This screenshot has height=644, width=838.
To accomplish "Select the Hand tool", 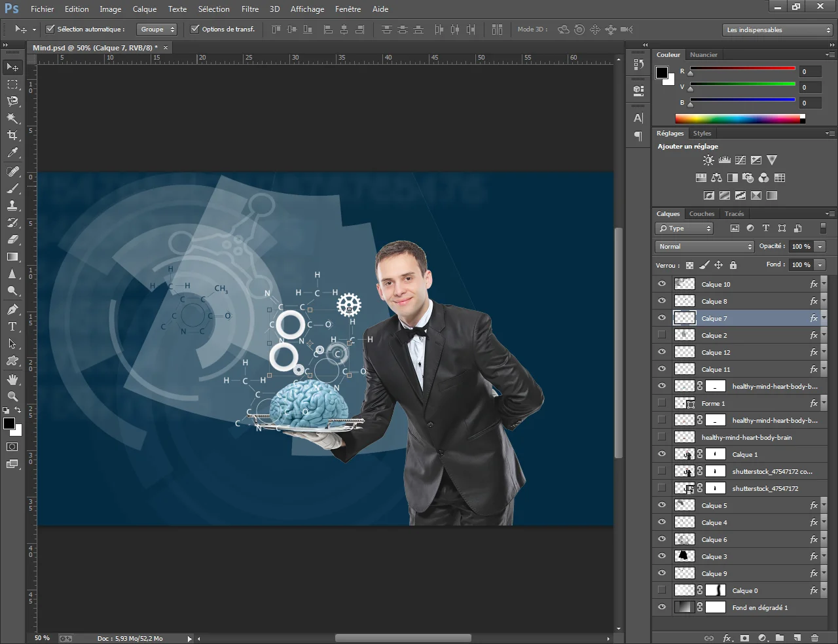I will tap(12, 380).
